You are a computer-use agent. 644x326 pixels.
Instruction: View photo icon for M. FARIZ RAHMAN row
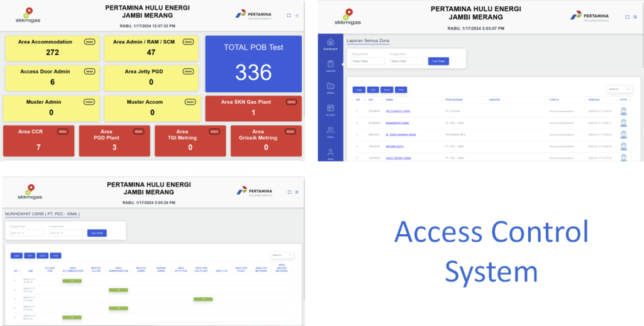[x=623, y=134]
